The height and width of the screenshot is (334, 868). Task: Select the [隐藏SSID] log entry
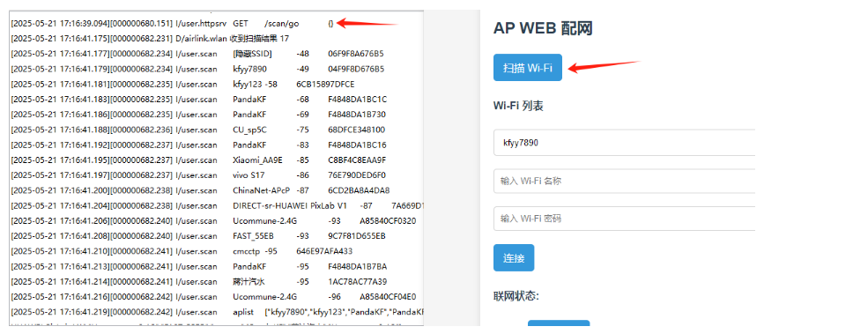tap(197, 54)
